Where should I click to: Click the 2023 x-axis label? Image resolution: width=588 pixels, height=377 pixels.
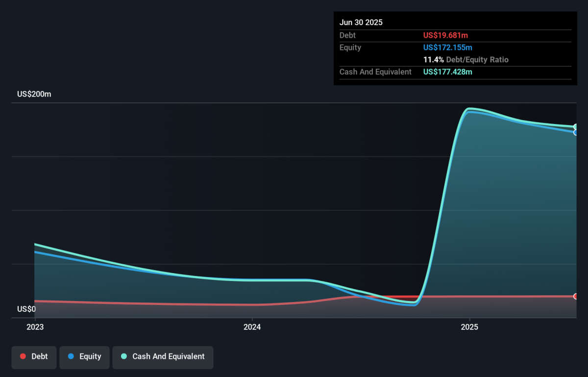[35, 327]
